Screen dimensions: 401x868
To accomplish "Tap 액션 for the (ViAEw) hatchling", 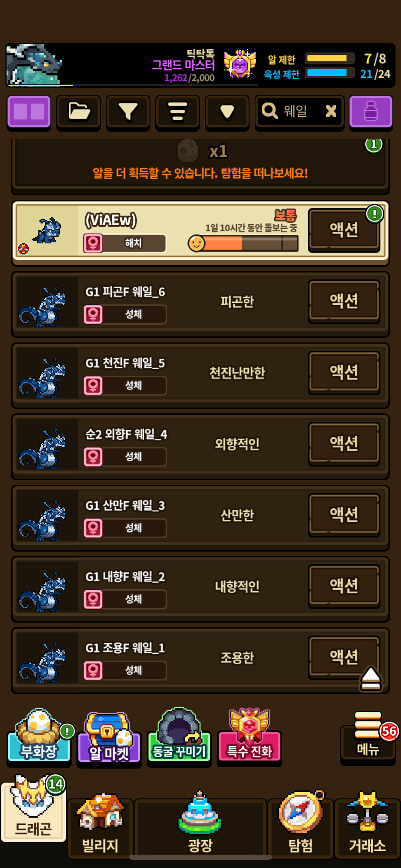I will (x=344, y=230).
